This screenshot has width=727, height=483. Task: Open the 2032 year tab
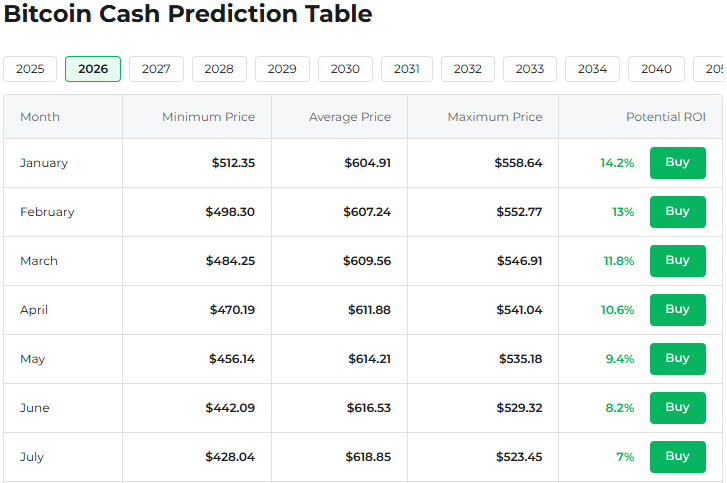(467, 69)
